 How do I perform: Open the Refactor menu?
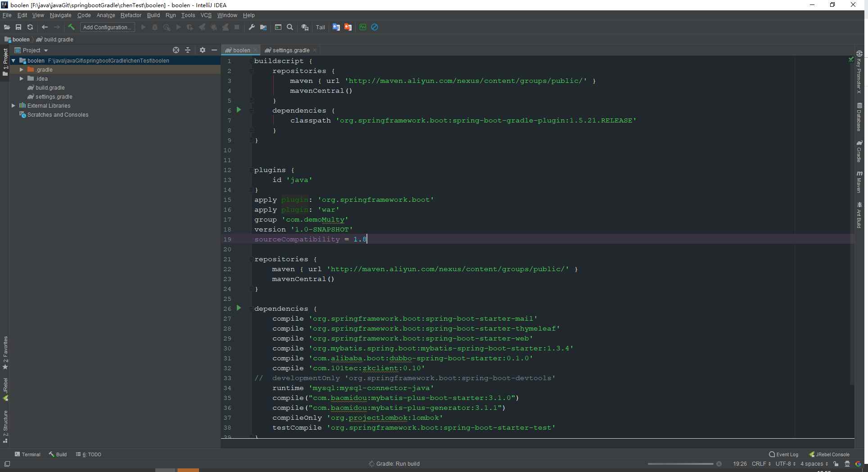coord(131,15)
